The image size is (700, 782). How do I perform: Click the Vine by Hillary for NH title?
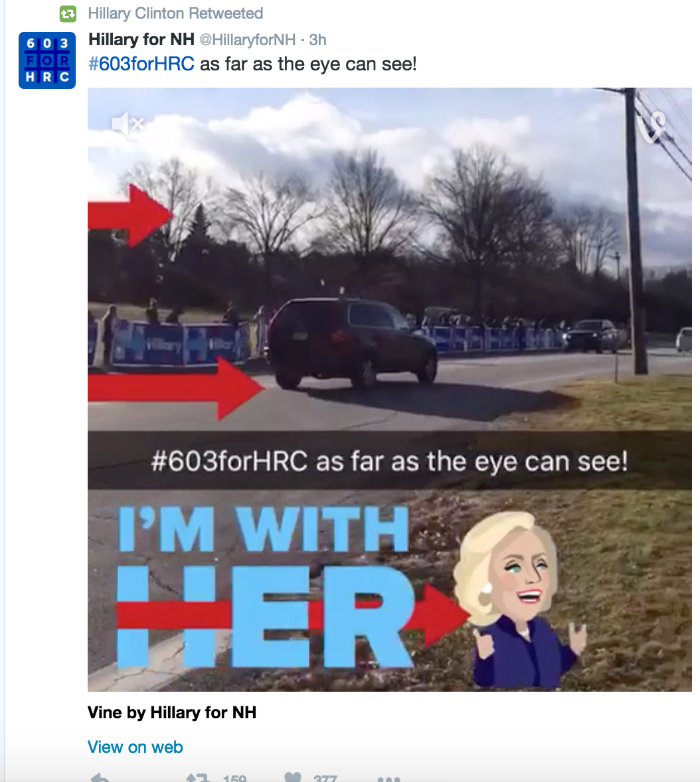point(171,712)
